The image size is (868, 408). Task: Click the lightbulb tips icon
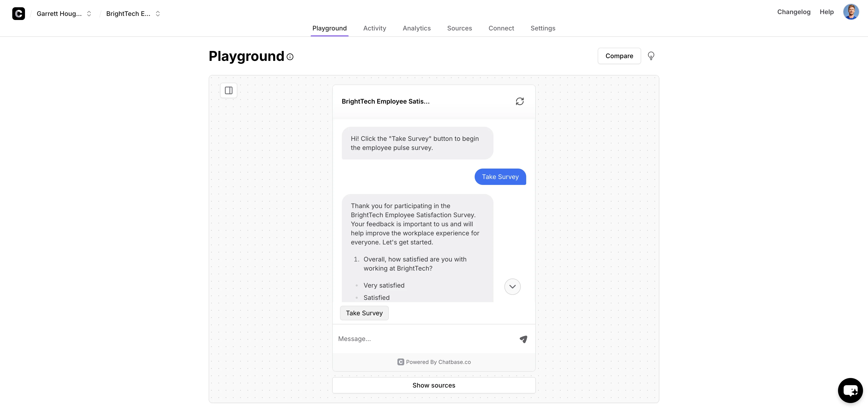[x=651, y=56]
